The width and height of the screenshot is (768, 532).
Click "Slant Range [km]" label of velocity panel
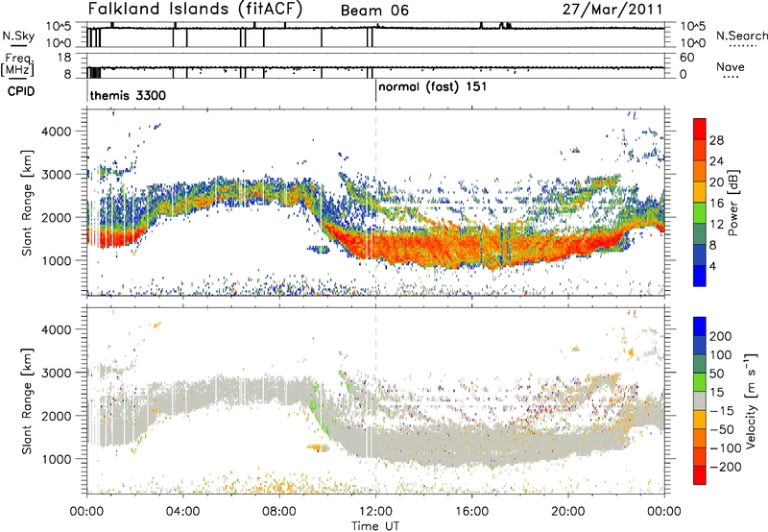[27, 401]
